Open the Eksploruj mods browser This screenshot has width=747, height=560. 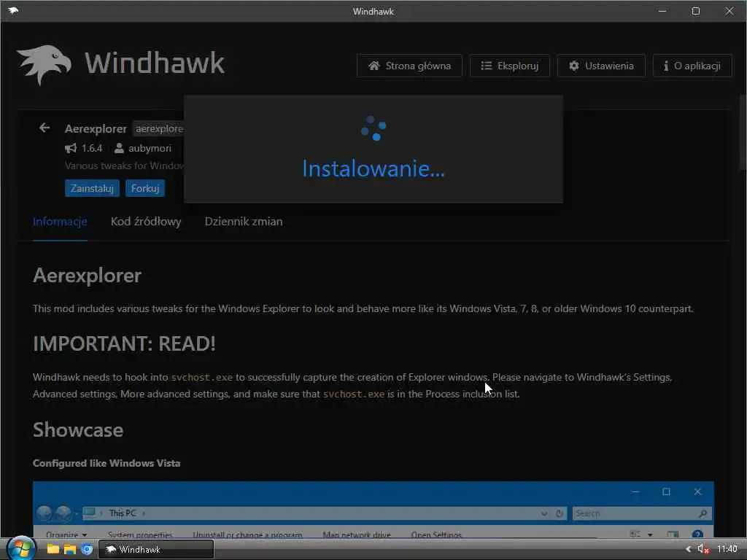(509, 66)
